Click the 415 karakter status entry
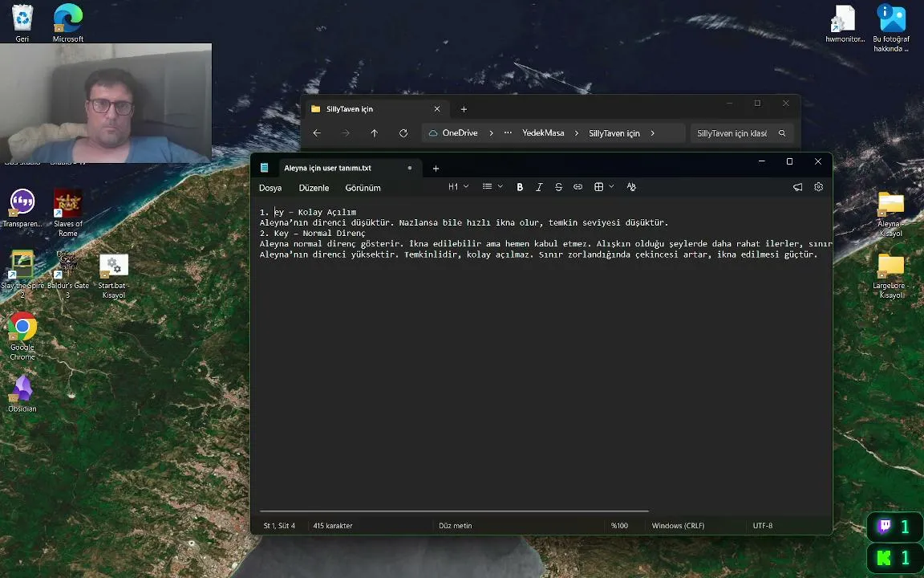924x578 pixels. pyautogui.click(x=333, y=526)
